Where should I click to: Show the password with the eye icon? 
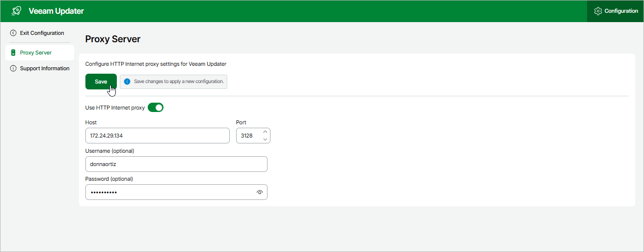(260, 193)
